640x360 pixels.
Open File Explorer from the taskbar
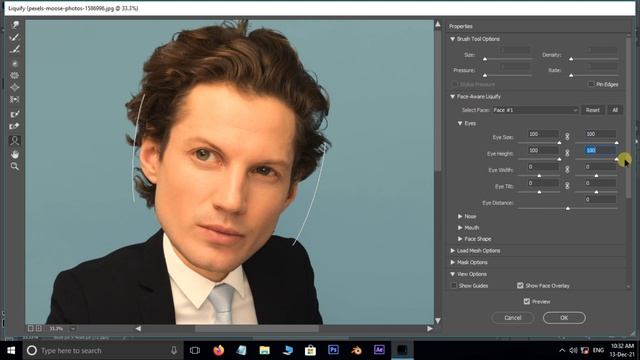(264, 350)
